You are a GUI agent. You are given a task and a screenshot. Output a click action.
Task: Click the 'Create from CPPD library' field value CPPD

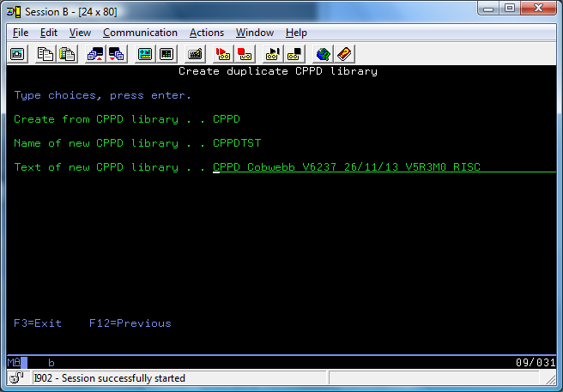227,119
